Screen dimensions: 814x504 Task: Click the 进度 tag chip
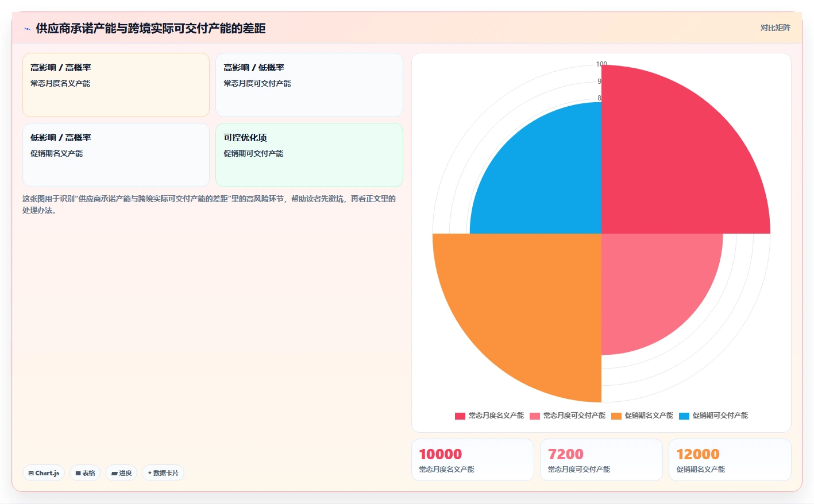[x=121, y=473]
